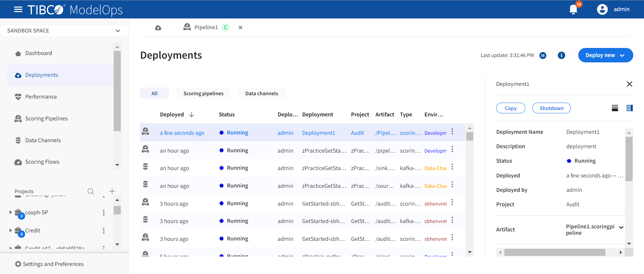Expand the coxph-SP project tree

click(11, 212)
